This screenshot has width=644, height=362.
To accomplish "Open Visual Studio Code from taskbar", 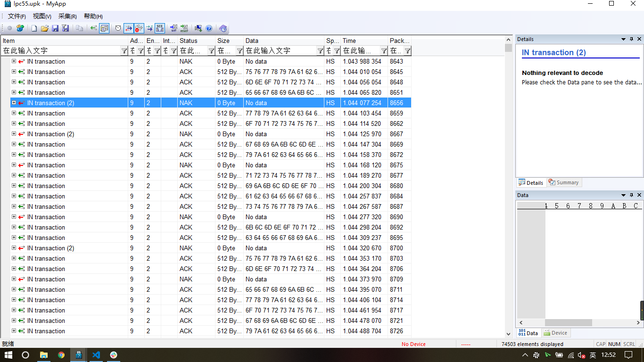I will tap(96, 355).
